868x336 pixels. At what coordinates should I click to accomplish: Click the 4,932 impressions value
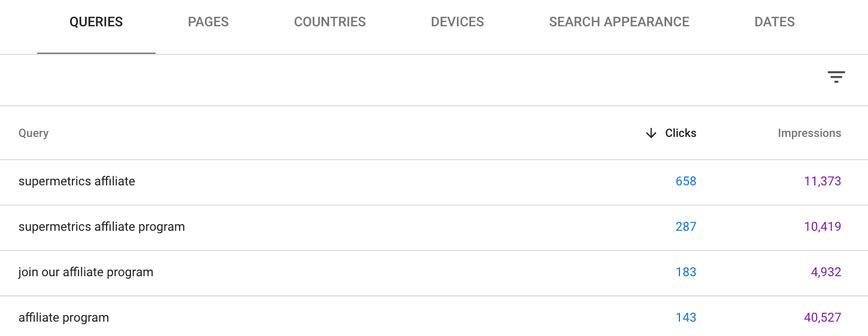826,272
